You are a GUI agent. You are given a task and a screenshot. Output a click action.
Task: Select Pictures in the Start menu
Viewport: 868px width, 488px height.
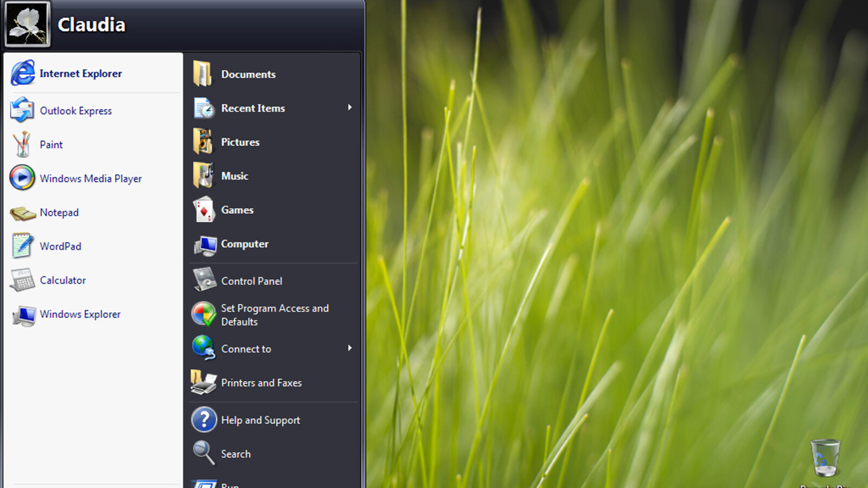coord(240,142)
